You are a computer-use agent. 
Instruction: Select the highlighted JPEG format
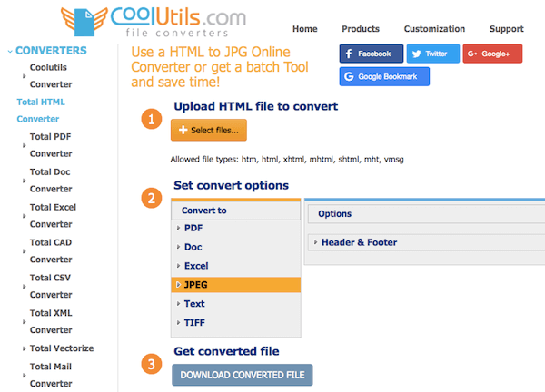(235, 285)
